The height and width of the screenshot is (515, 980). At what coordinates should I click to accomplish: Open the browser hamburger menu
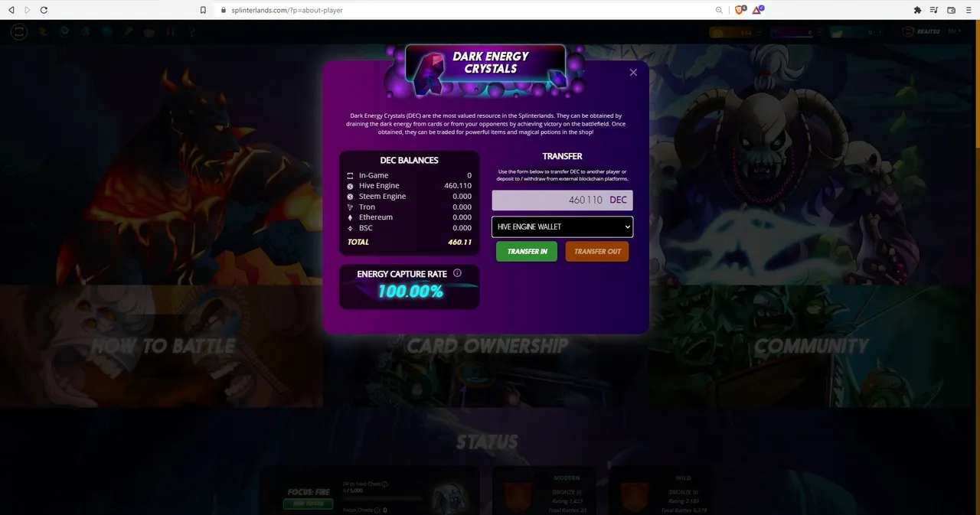(969, 10)
